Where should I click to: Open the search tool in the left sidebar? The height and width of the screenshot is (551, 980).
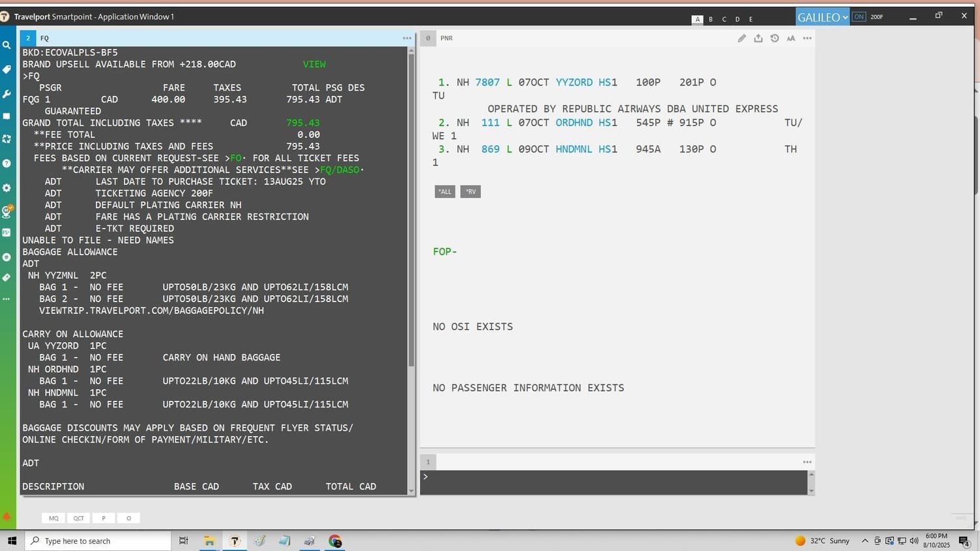pos(7,45)
